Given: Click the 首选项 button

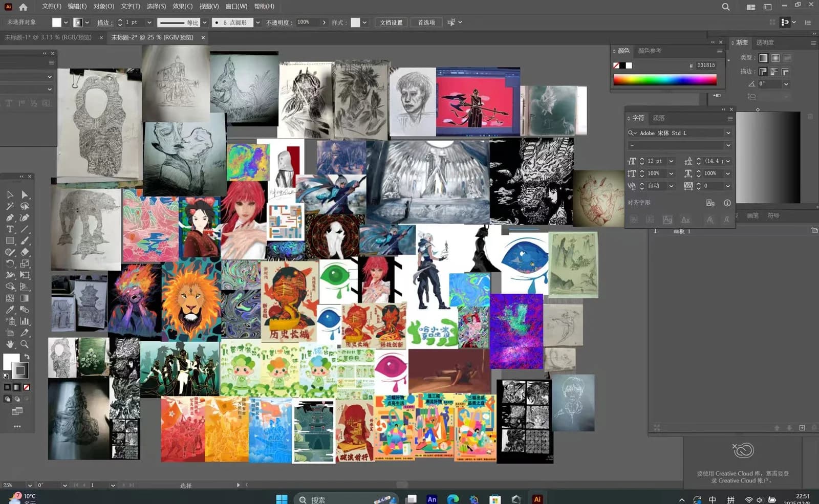Looking at the screenshot, I should [426, 23].
